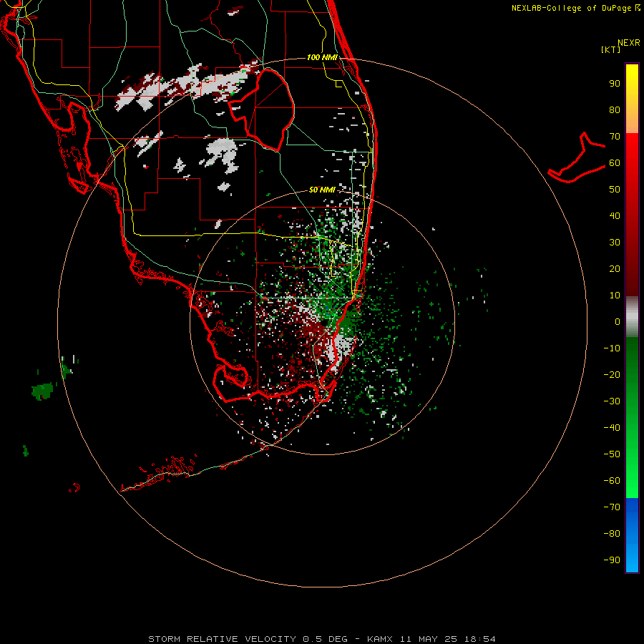The height and width of the screenshot is (644, 644).
Task: Click the 80 value on the velocity scale
Action: pyautogui.click(x=615, y=110)
